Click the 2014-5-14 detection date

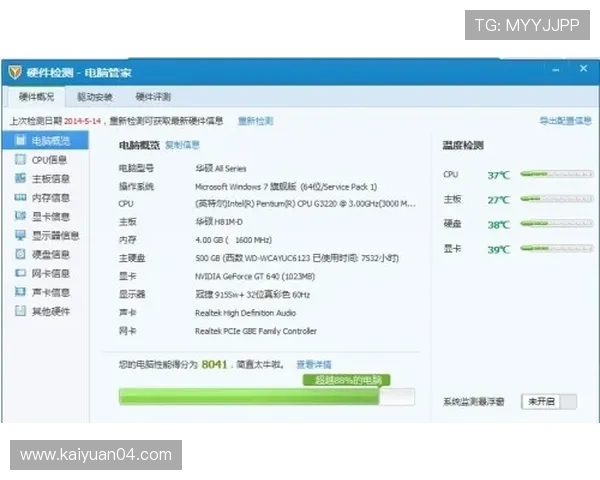82,121
